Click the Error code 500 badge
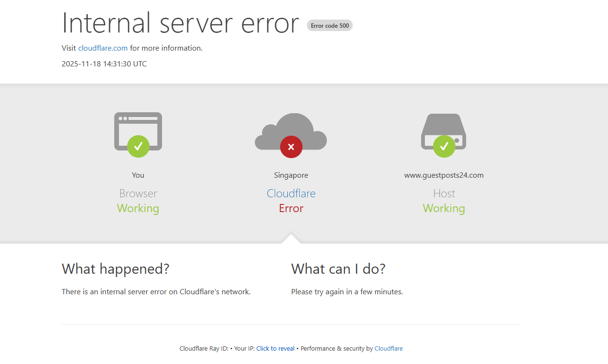Screen dimensions: 608x364 point(329,25)
